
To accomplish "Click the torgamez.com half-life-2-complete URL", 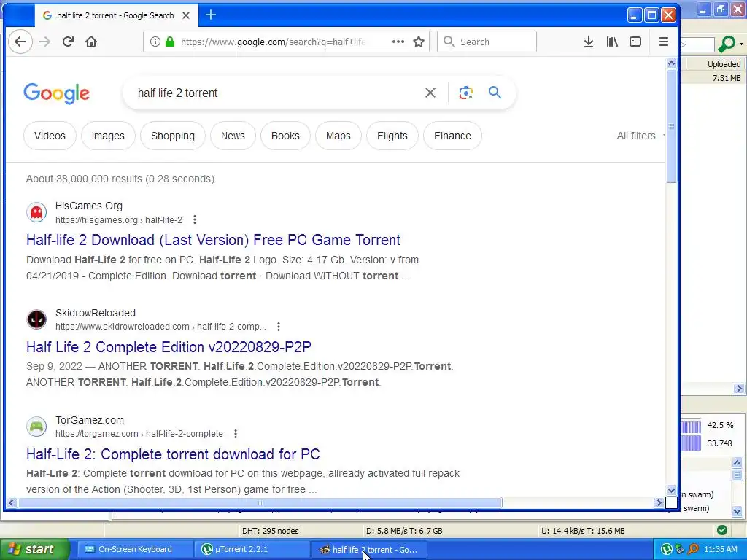I will pos(139,434).
